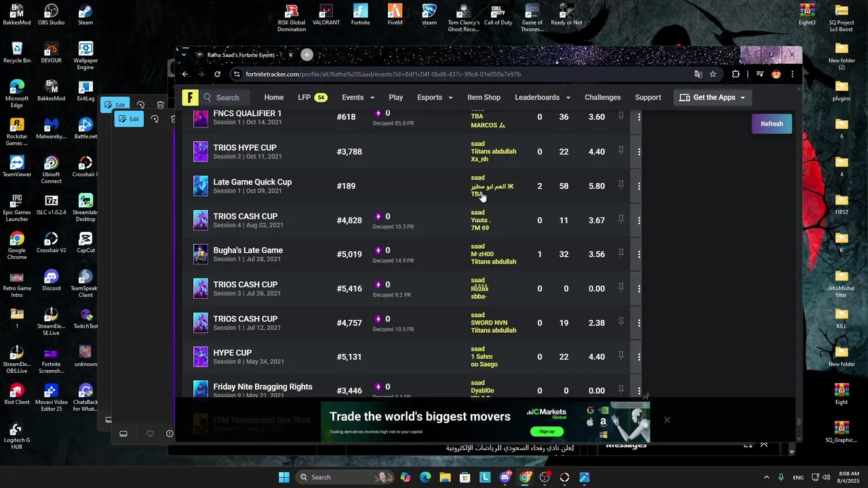This screenshot has width=868, height=488.
Task: Click the Windows taskbar Search box
Action: tap(345, 477)
